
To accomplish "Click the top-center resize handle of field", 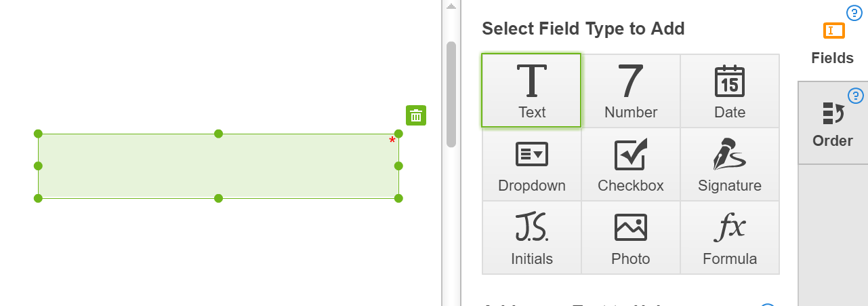I will 218,134.
